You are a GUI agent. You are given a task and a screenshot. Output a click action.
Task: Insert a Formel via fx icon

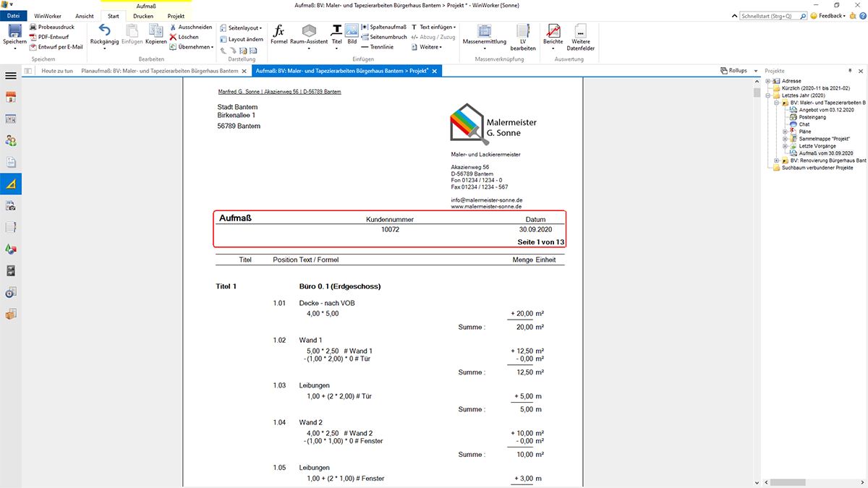coord(279,30)
